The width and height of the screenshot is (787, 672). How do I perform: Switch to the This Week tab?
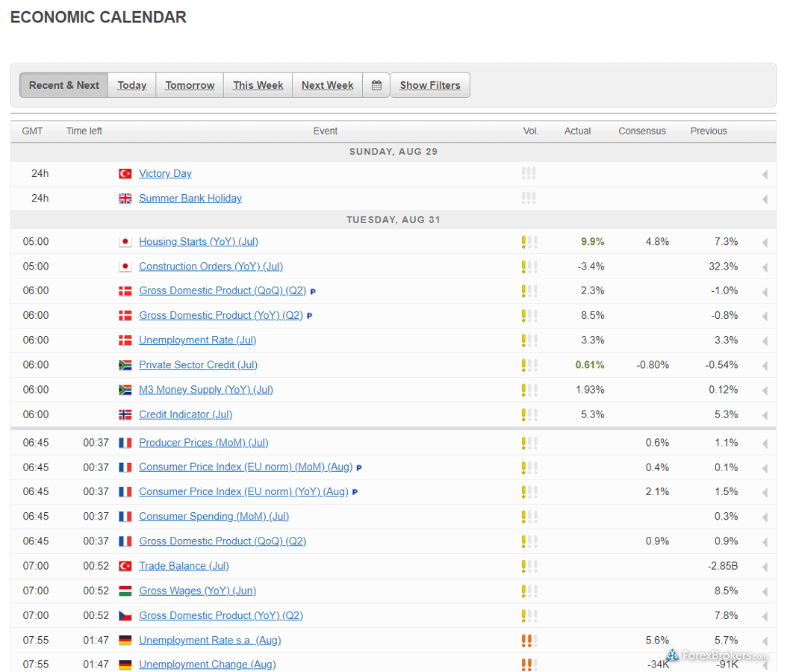click(x=258, y=85)
